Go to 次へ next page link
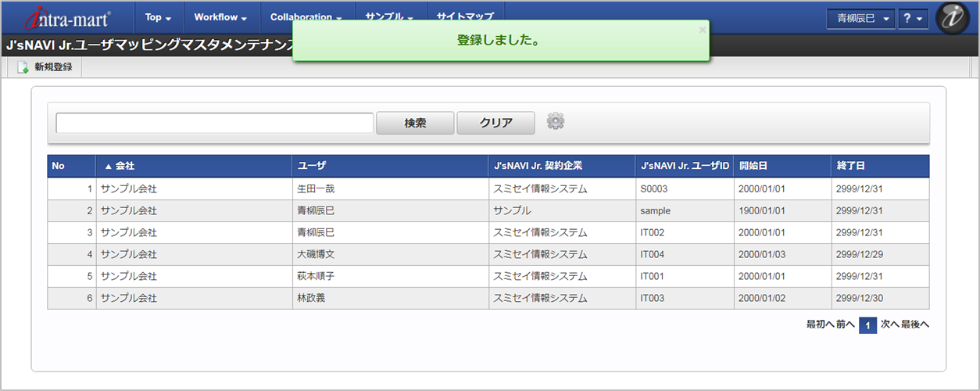This screenshot has height=391, width=980. [x=890, y=325]
